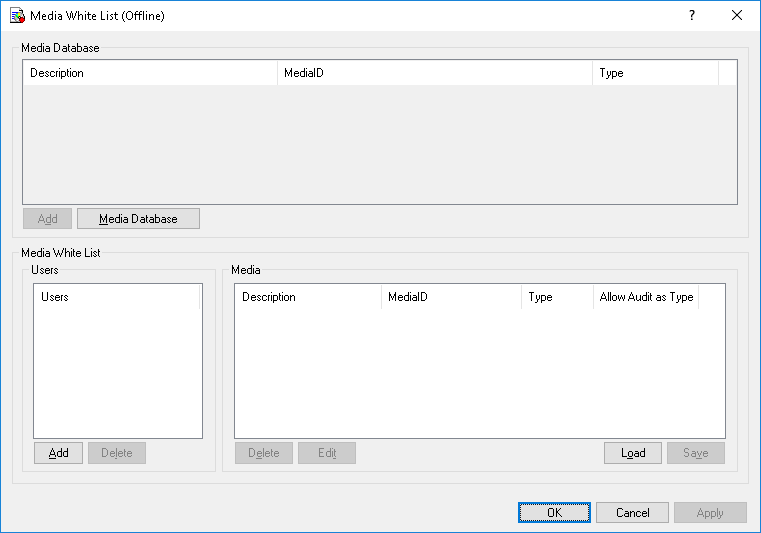Click the help question mark button

pos(691,16)
